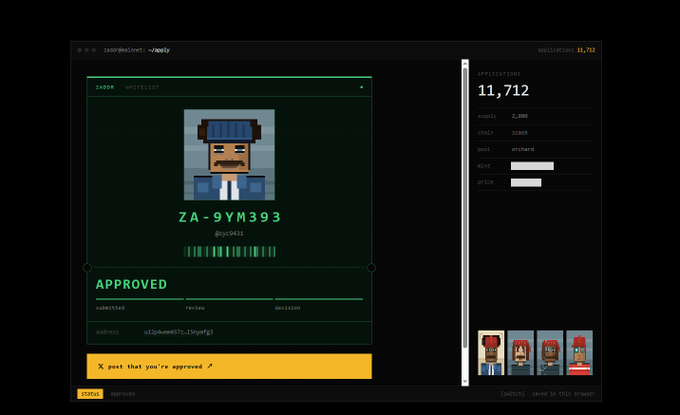
Task: Click the scrollbar down arrow
Action: tap(465, 382)
